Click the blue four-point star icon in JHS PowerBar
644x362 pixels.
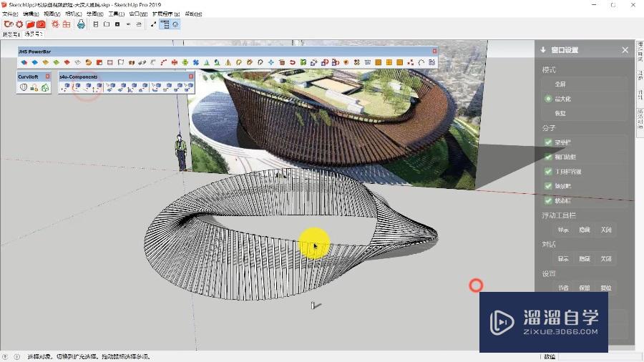[x=271, y=62]
